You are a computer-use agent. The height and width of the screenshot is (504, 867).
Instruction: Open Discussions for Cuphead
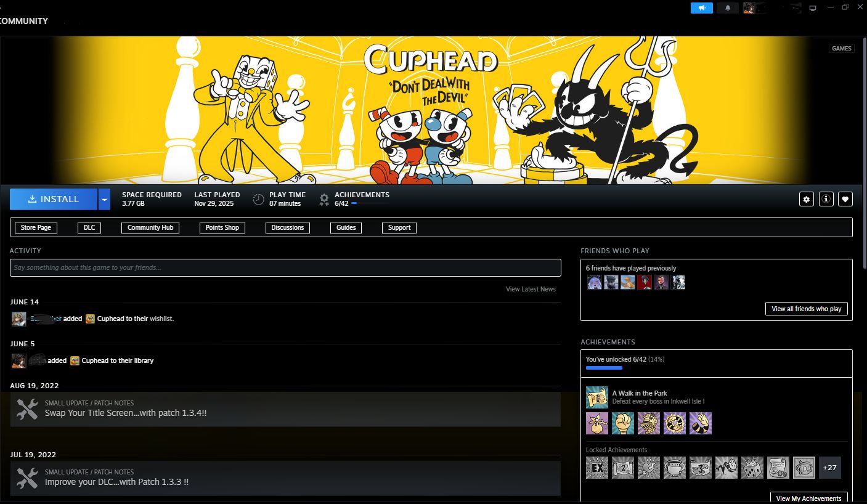[288, 227]
